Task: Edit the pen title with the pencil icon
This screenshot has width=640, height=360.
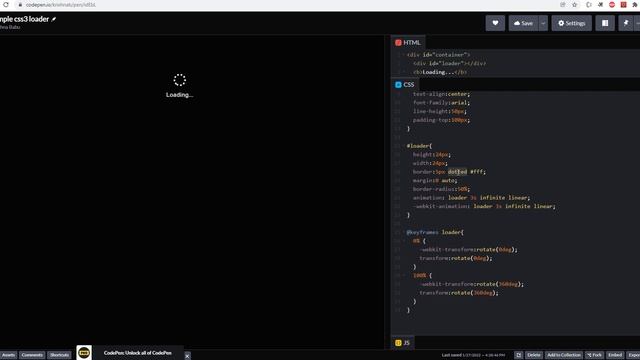Action: tap(53, 19)
